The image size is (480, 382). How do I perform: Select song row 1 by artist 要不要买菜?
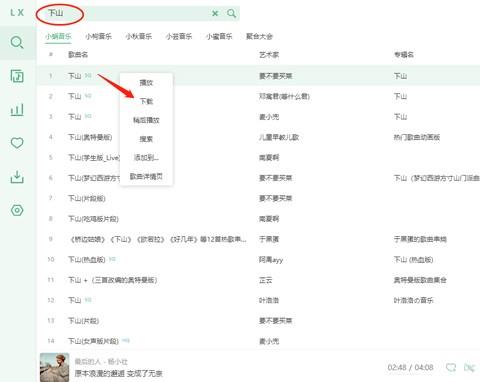point(258,76)
